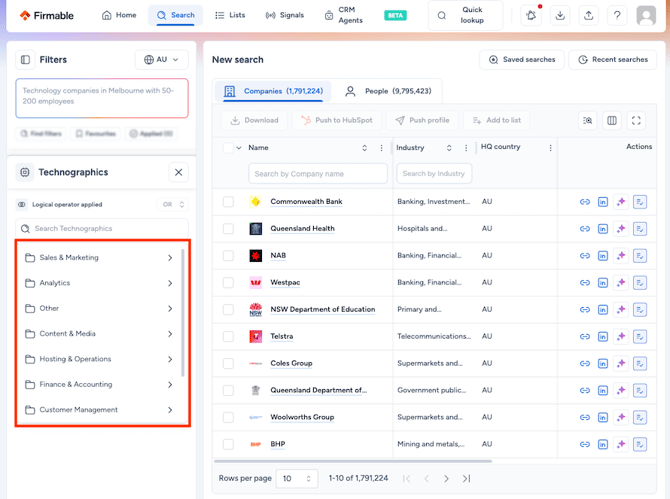Change the OR logical operator dropdown

point(173,205)
